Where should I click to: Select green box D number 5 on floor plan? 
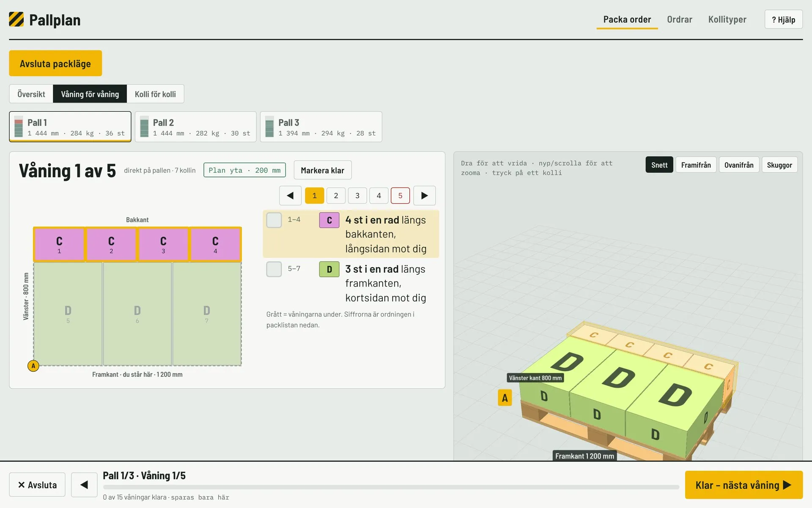68,314
